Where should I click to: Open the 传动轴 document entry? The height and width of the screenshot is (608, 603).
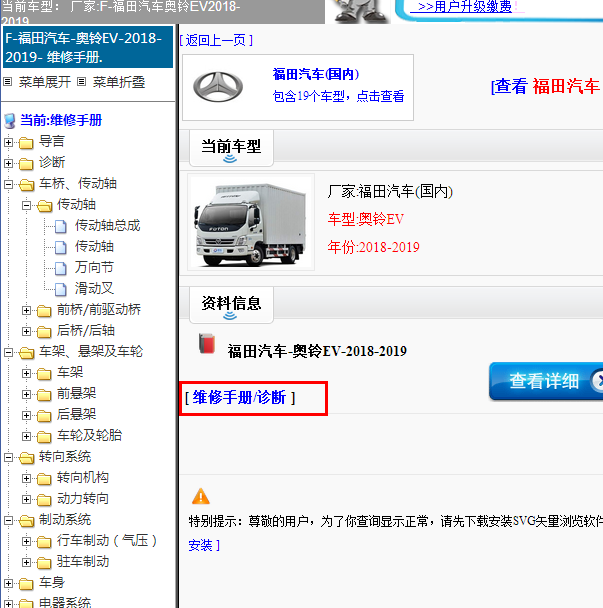[94, 247]
